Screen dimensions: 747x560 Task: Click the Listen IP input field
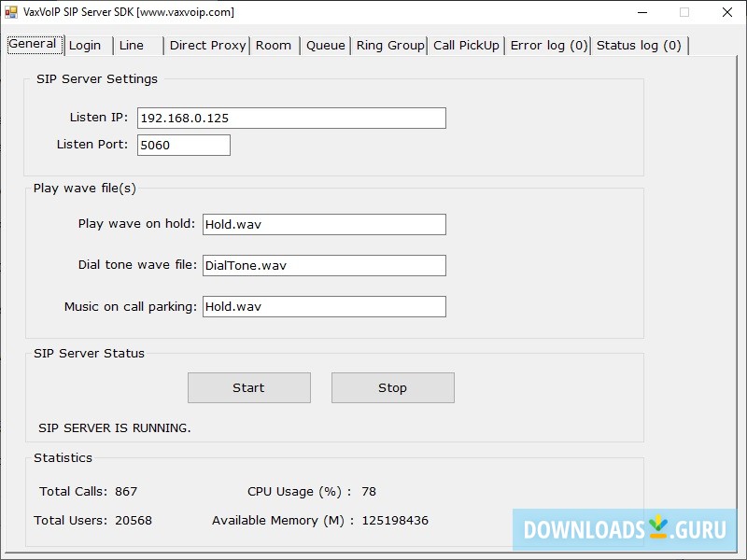tap(291, 119)
